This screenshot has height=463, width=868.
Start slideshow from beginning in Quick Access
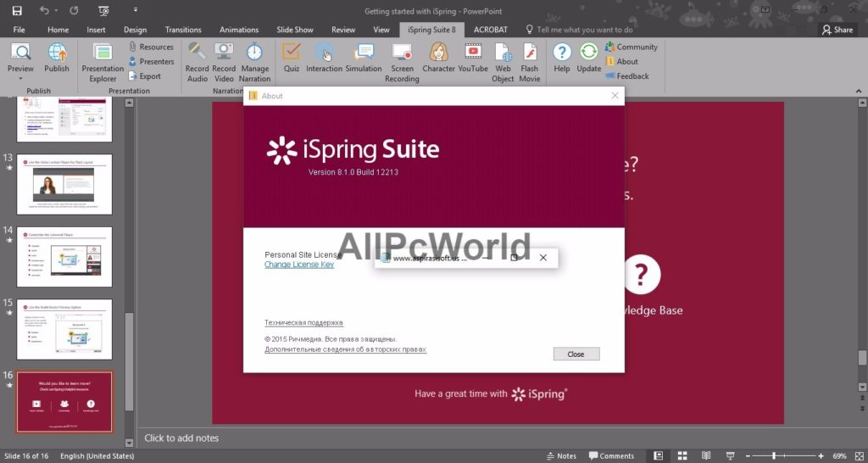(103, 10)
